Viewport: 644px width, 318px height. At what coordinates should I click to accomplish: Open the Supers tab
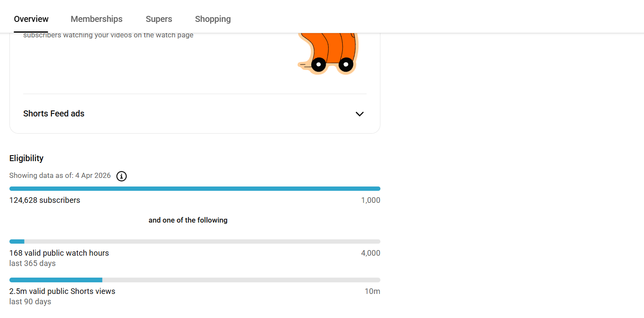pos(159,19)
